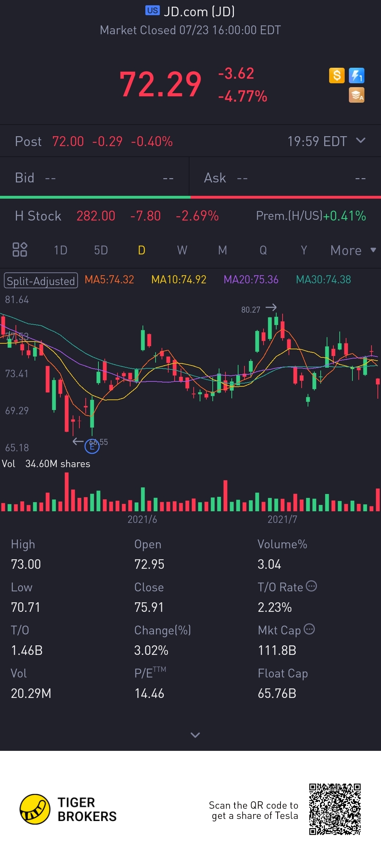
Task: Tap the Mkt Cap value 111.8B
Action: [277, 650]
